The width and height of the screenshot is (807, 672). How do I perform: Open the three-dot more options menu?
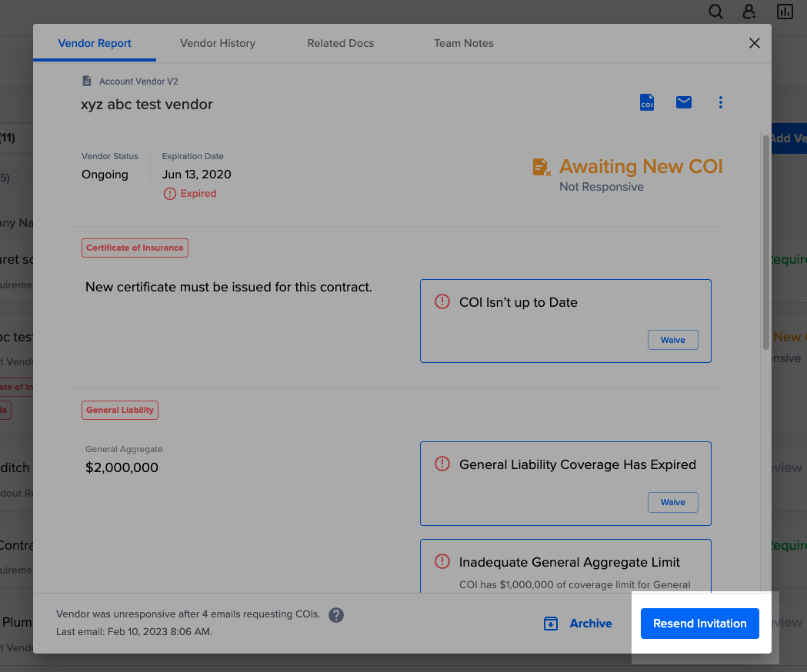tap(721, 102)
